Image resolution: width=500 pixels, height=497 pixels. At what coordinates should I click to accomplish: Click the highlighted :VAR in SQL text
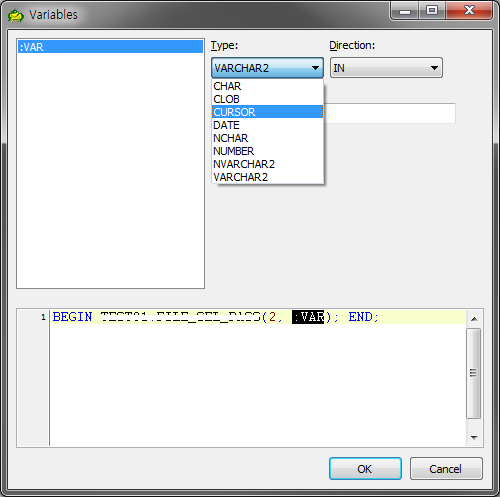(308, 317)
